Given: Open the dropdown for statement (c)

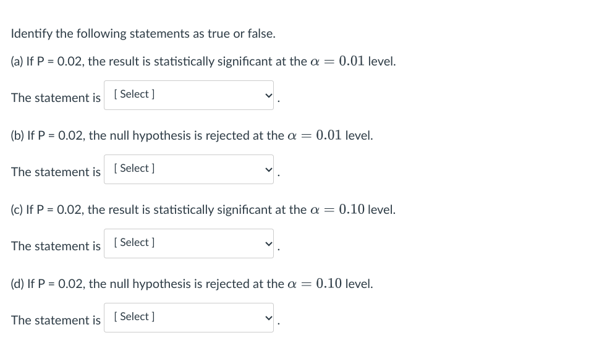Looking at the screenshot, I should coord(189,243).
